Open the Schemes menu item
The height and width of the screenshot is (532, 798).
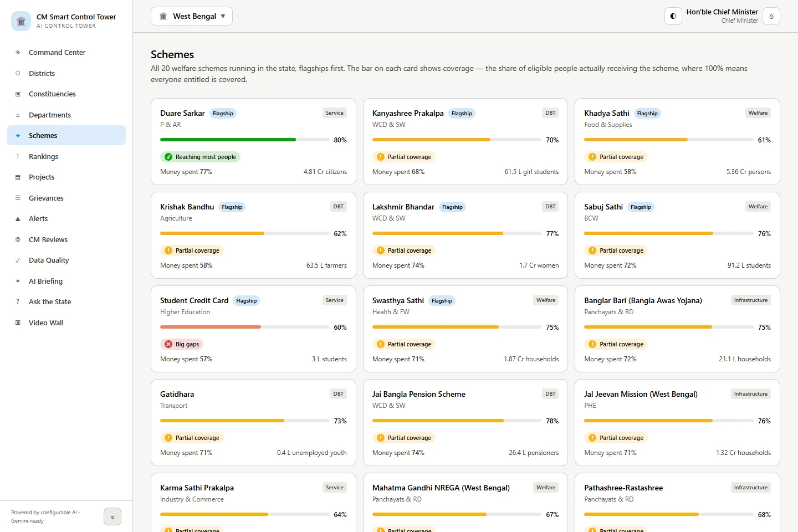click(x=66, y=135)
